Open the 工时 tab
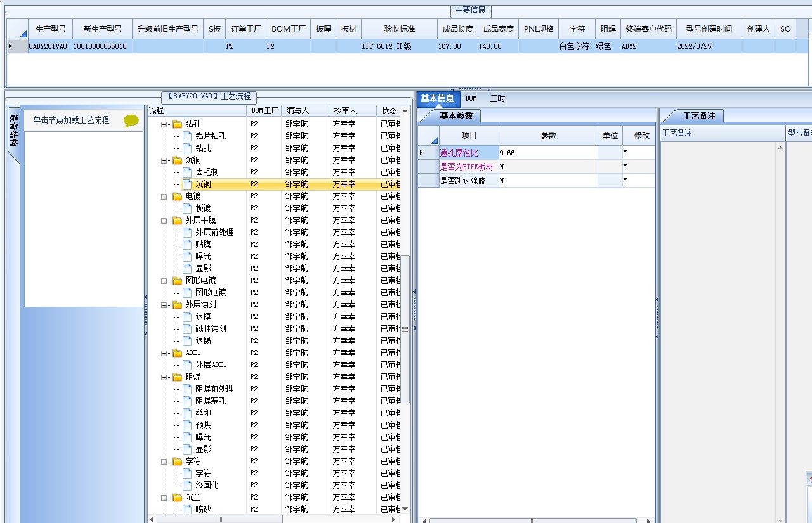 coord(498,98)
